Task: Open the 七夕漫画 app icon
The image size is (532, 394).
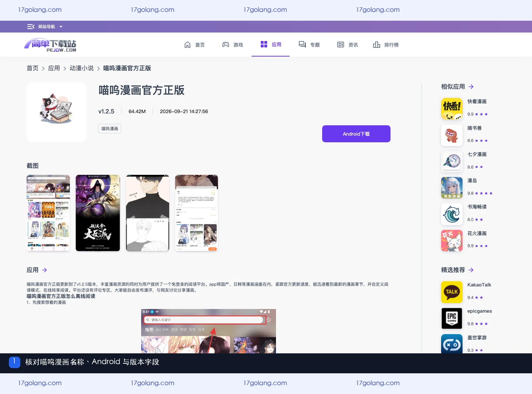Action: pyautogui.click(x=452, y=162)
